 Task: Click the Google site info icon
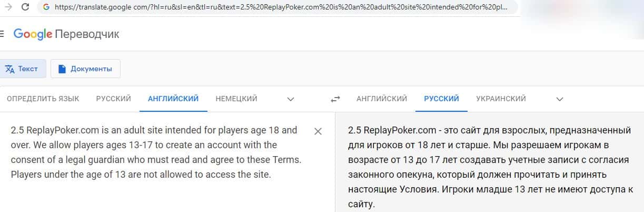[x=46, y=7]
